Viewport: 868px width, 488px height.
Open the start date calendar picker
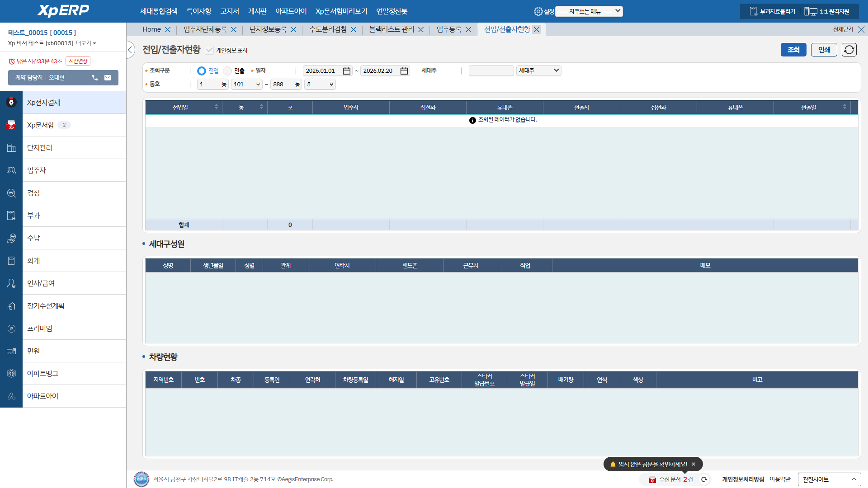[x=347, y=71]
